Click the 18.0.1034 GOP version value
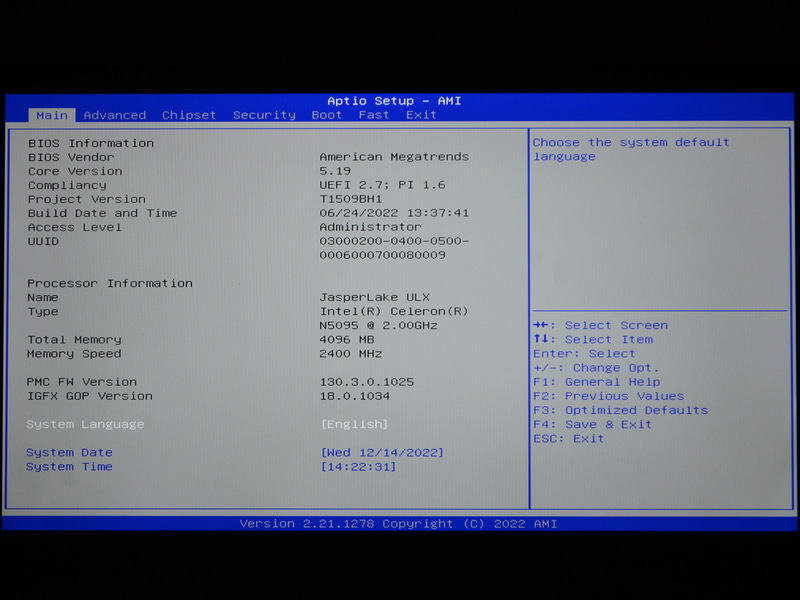 (x=355, y=396)
